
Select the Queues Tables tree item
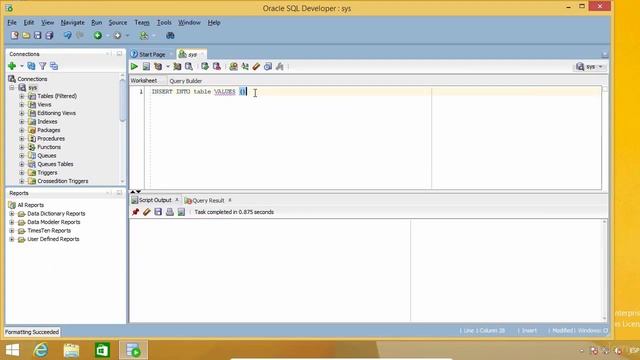click(x=55, y=164)
